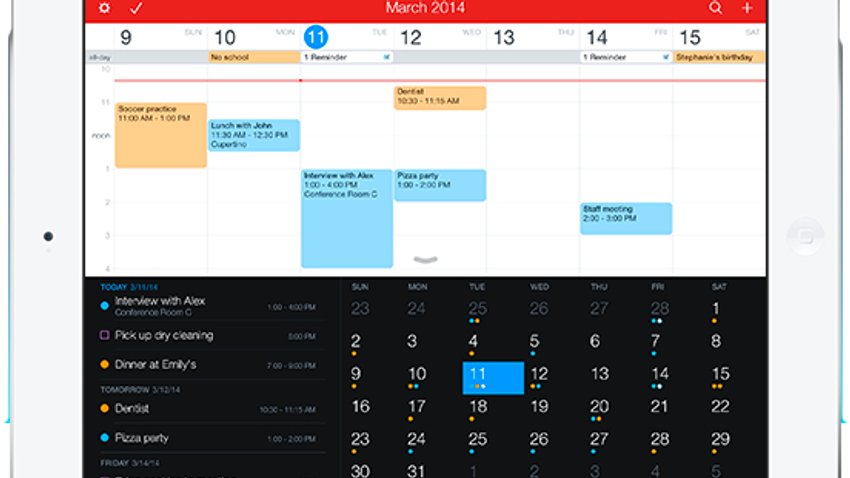This screenshot has width=850, height=478.
Task: Open Stephanie's birthday all-day event
Action: [x=718, y=57]
